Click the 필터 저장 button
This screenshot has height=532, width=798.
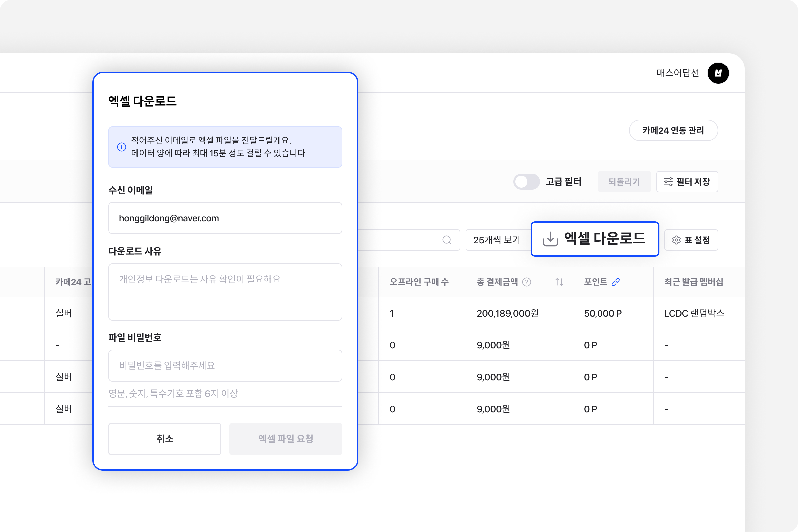pyautogui.click(x=687, y=182)
